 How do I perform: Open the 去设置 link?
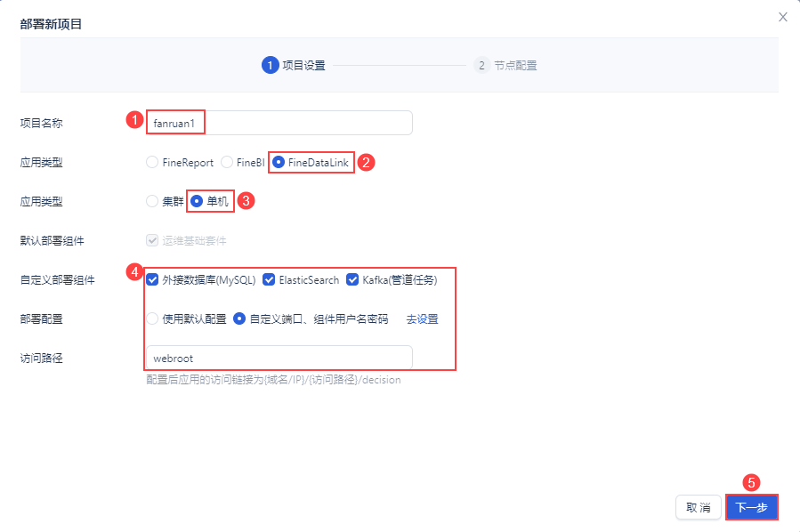(x=422, y=319)
